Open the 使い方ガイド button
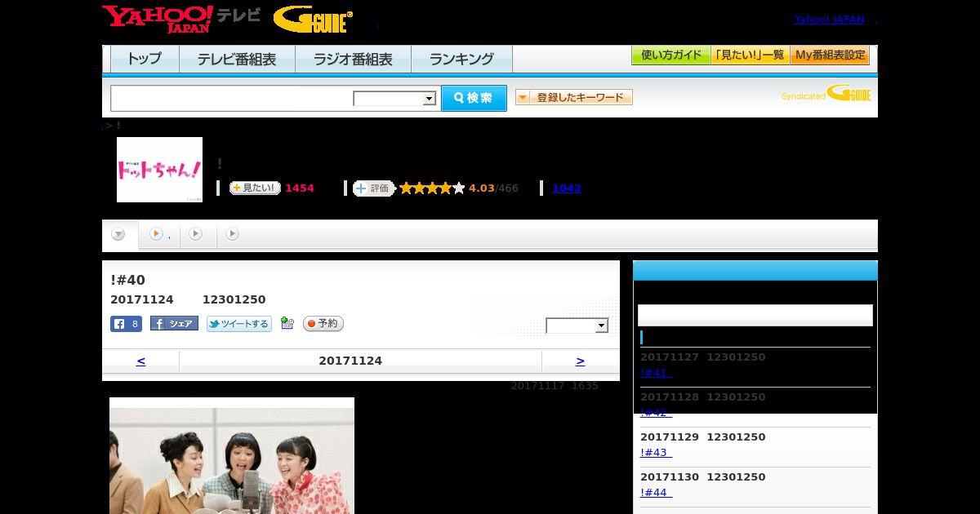Viewport: 980px width, 514px height. (671, 55)
